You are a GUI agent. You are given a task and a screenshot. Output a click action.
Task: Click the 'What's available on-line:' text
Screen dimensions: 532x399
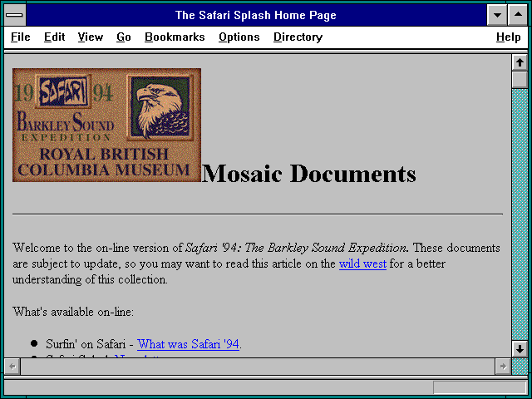pyautogui.click(x=73, y=312)
